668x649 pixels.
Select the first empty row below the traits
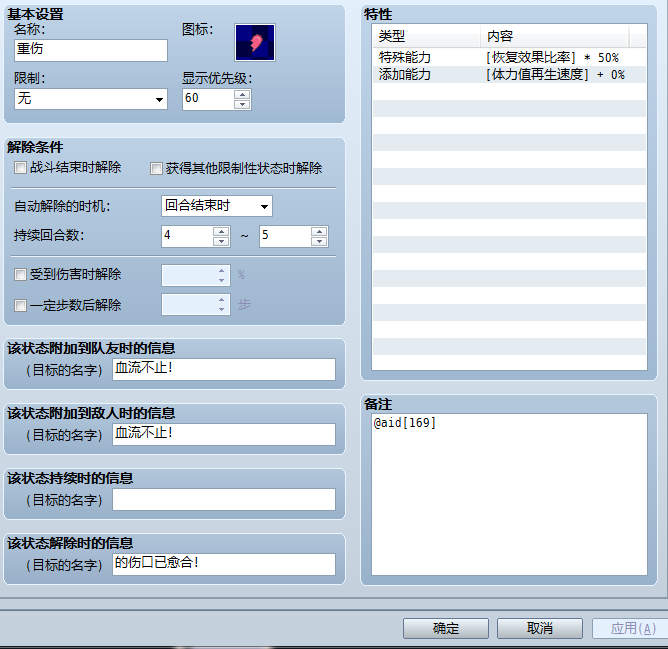coord(510,91)
